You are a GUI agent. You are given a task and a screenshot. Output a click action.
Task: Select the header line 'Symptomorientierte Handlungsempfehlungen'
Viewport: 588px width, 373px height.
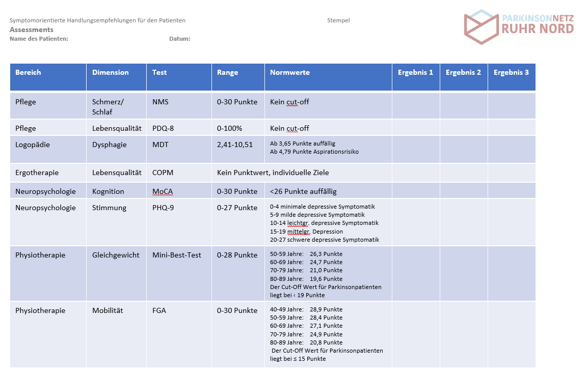[97, 20]
